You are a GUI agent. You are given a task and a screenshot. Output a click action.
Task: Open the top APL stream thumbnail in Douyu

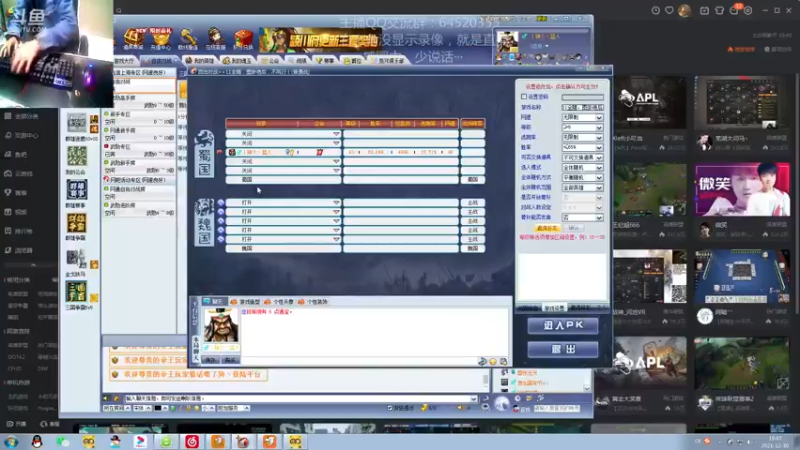(650, 103)
